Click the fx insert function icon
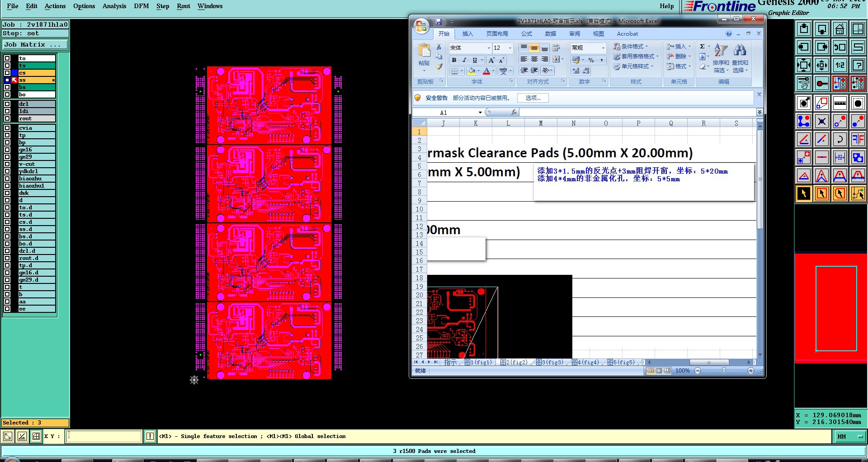868x462 pixels. [x=514, y=112]
